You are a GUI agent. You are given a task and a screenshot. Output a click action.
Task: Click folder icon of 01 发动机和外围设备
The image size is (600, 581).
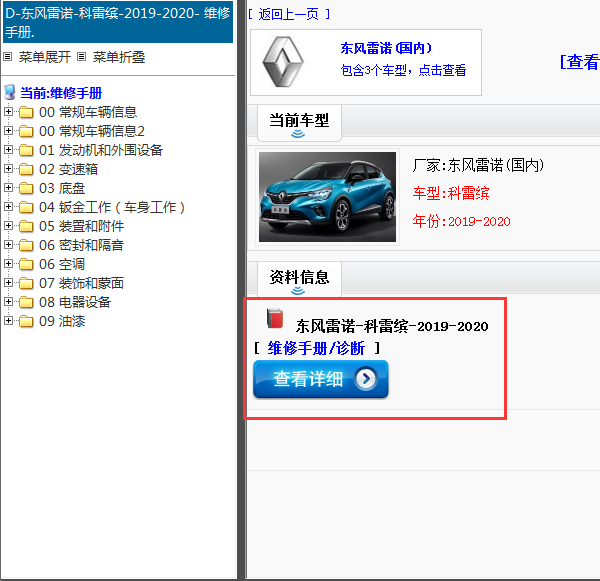coord(26,150)
